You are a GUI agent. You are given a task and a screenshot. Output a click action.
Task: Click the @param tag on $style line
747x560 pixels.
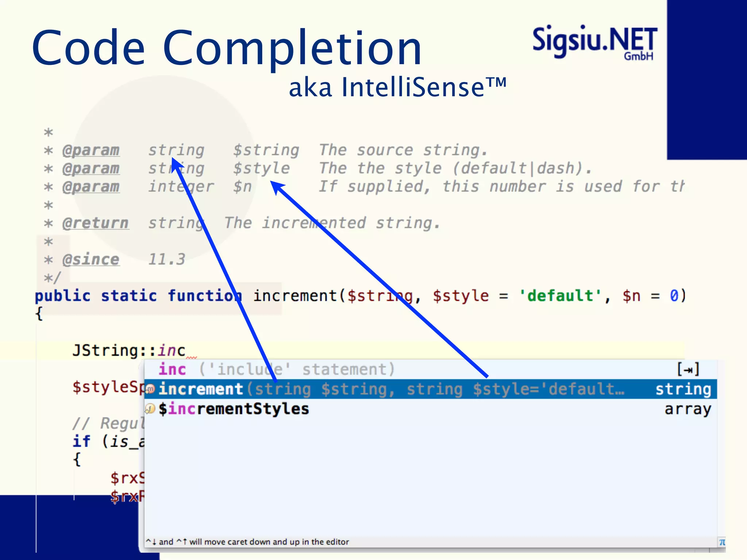point(91,168)
